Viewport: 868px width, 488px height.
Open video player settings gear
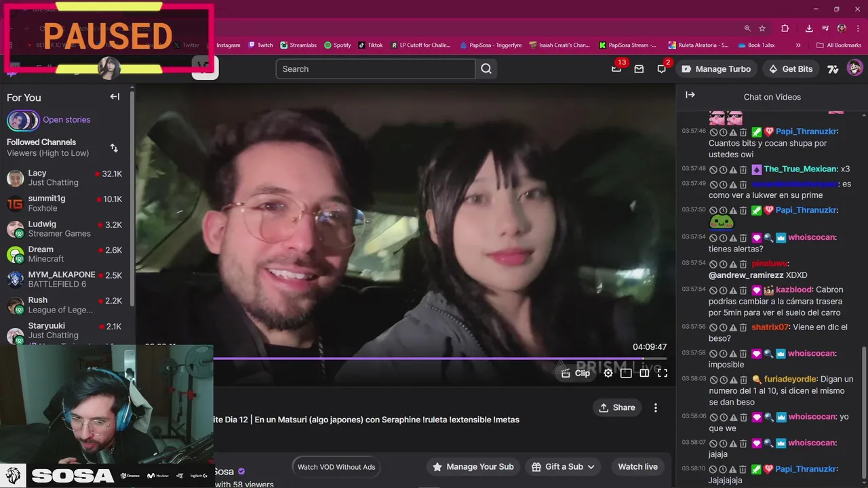(608, 373)
